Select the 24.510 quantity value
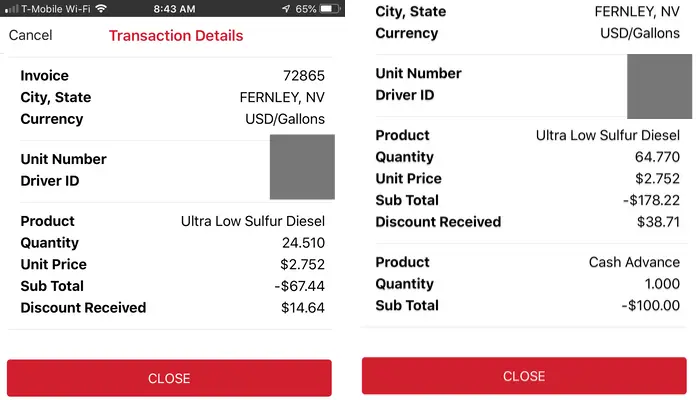Screen dimensions: 700x400 click(303, 243)
